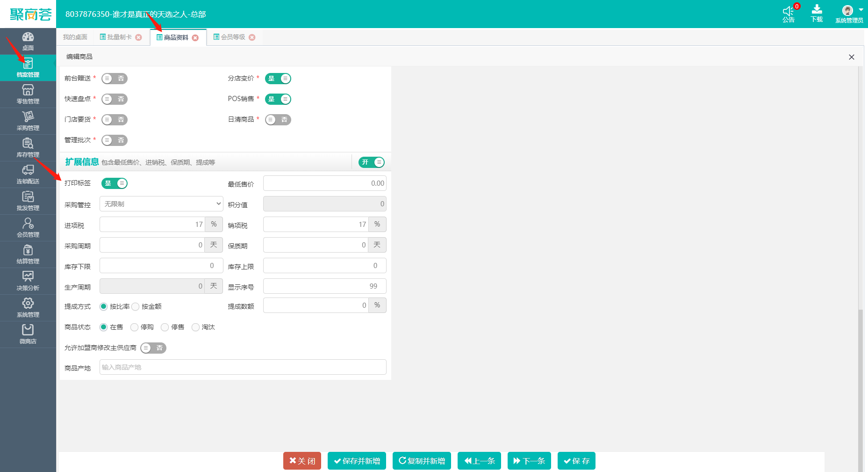Click the 提成数额 input field

[x=316, y=305]
